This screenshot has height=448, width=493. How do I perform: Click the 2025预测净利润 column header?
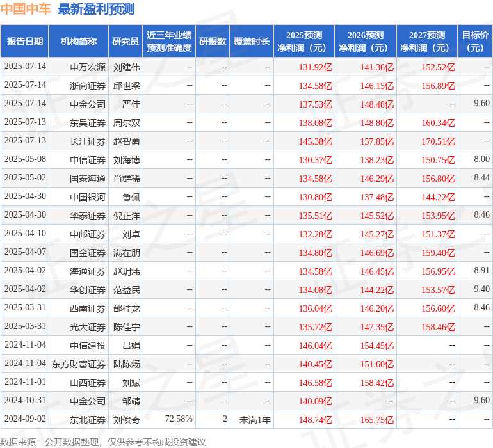(x=303, y=41)
